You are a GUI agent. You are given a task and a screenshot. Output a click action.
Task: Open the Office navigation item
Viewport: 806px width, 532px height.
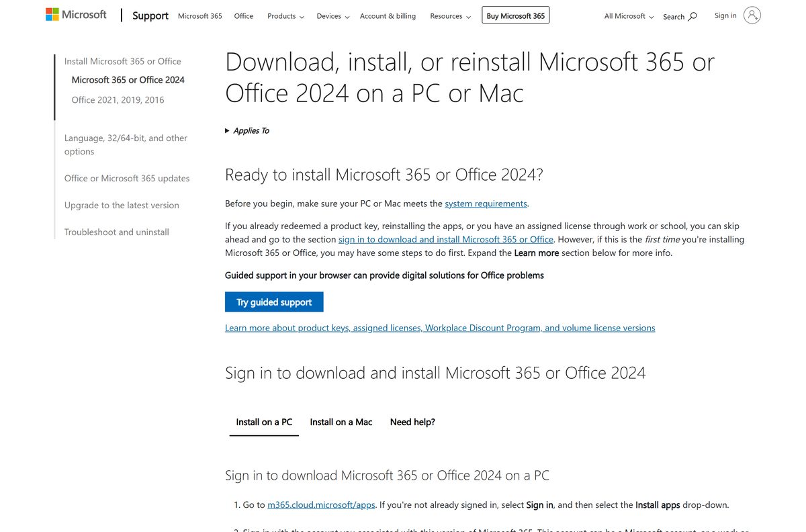pos(244,16)
